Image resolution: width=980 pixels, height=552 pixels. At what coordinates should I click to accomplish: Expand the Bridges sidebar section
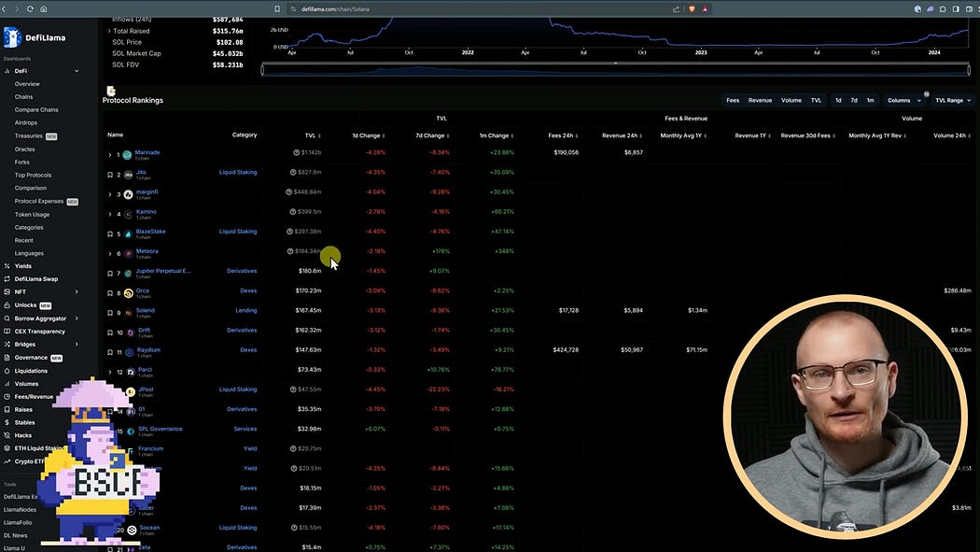[x=77, y=345]
